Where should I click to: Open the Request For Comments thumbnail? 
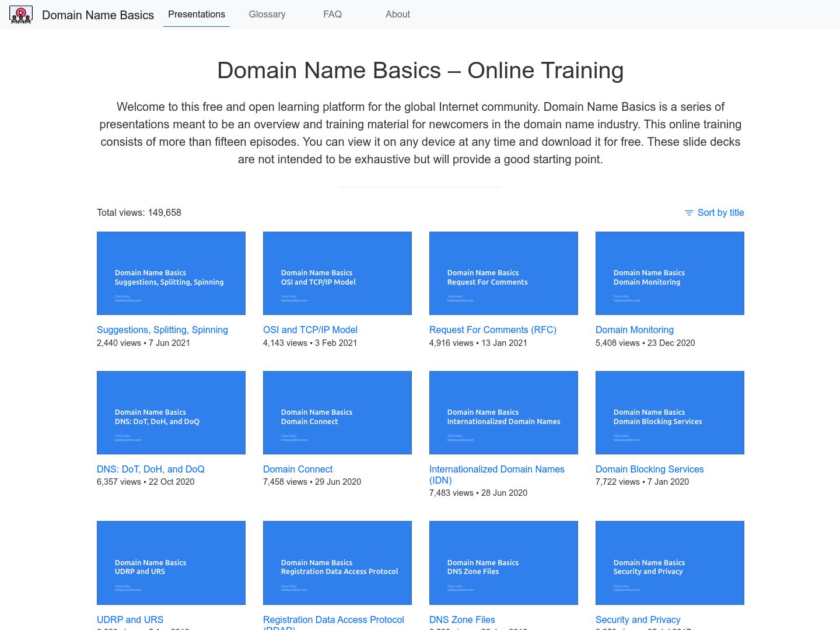(503, 273)
